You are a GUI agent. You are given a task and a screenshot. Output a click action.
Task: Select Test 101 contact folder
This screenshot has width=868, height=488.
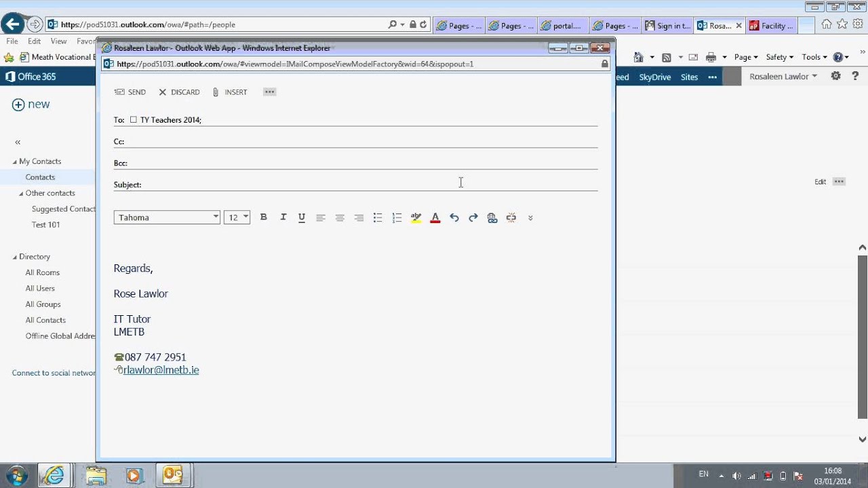[x=45, y=224]
